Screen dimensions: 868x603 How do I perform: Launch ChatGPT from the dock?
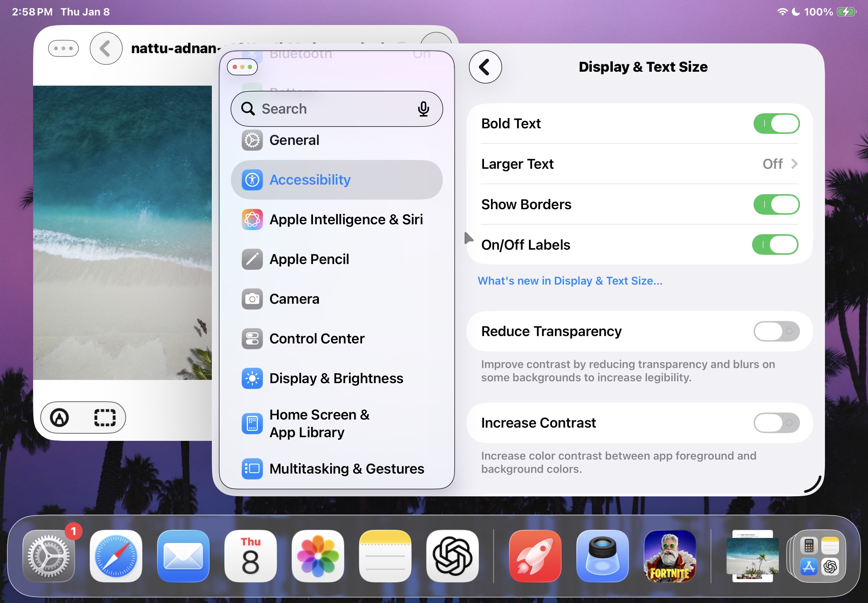(452, 556)
